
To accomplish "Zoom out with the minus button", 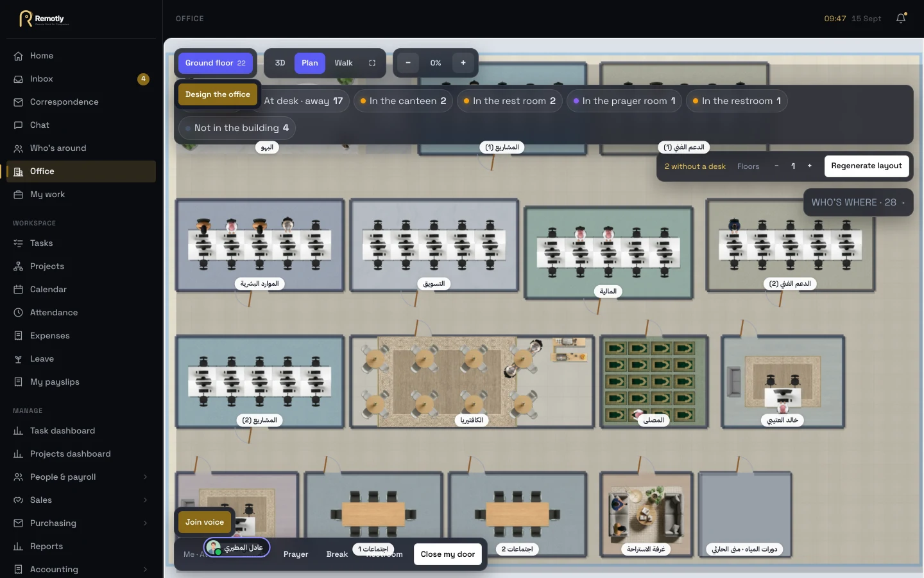I will click(x=408, y=63).
